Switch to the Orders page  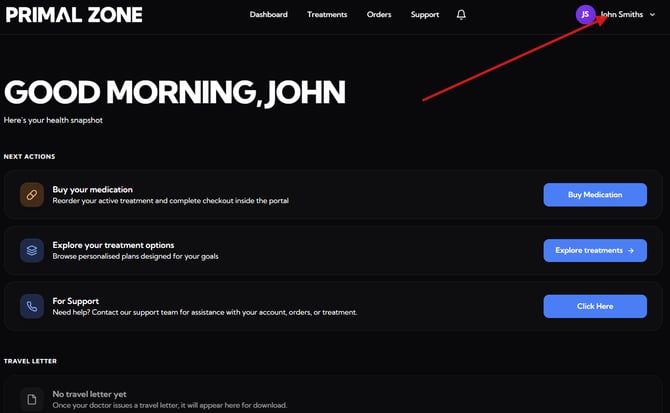click(x=379, y=15)
